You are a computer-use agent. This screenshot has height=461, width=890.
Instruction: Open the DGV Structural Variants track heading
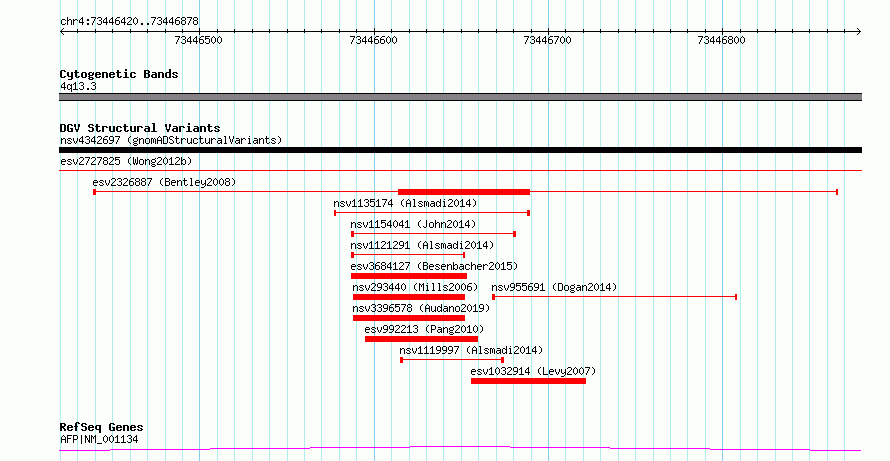click(140, 128)
